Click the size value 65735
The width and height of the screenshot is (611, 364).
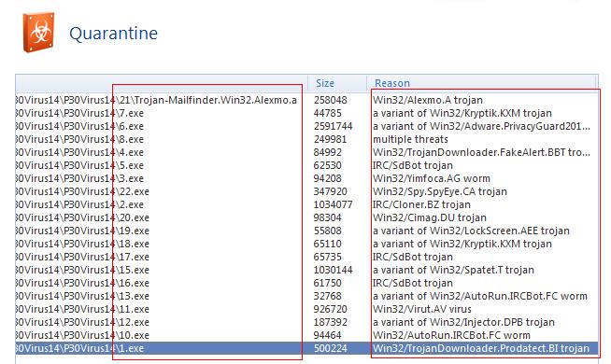tap(327, 257)
